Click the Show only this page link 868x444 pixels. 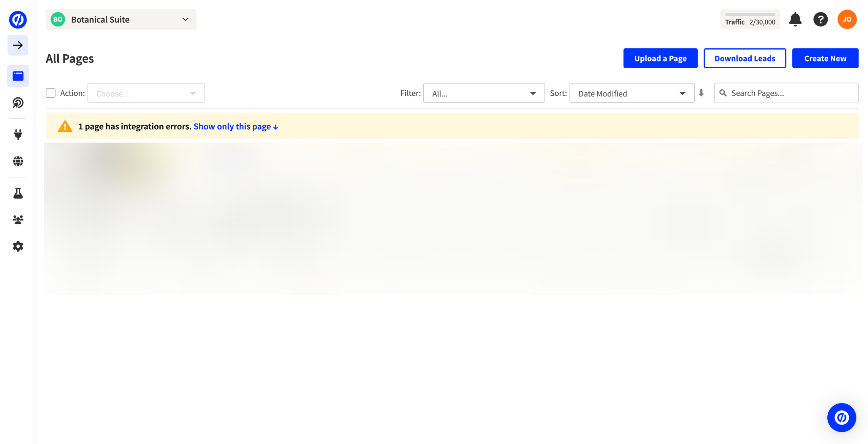click(x=236, y=127)
